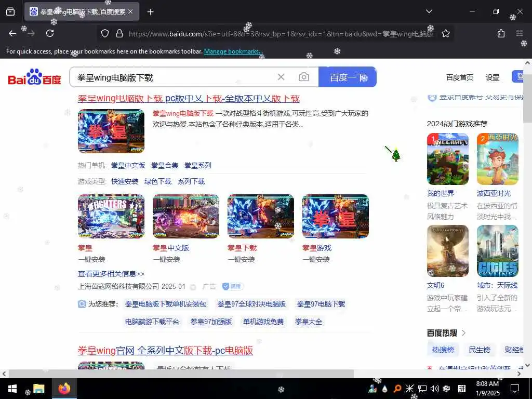Image resolution: width=532 pixels, height=399 pixels.
Task: Select 系列下载 game type link
Action: click(191, 181)
